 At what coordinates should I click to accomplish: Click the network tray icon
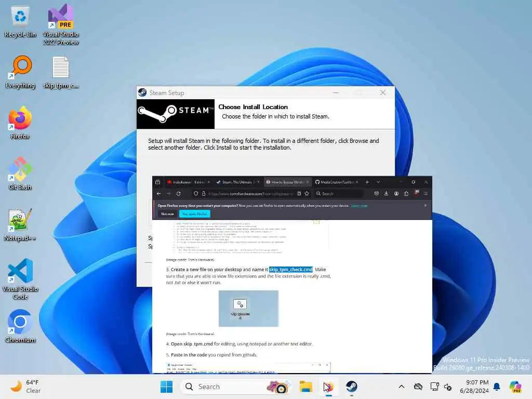[x=434, y=387]
